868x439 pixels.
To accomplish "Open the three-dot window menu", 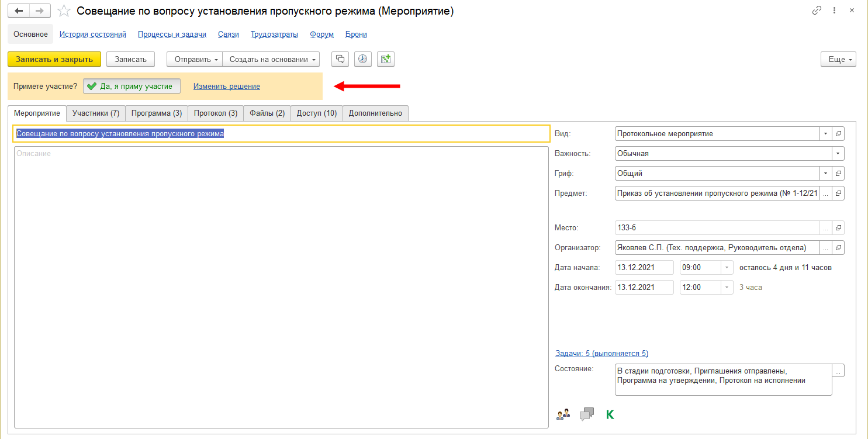I will [x=834, y=11].
